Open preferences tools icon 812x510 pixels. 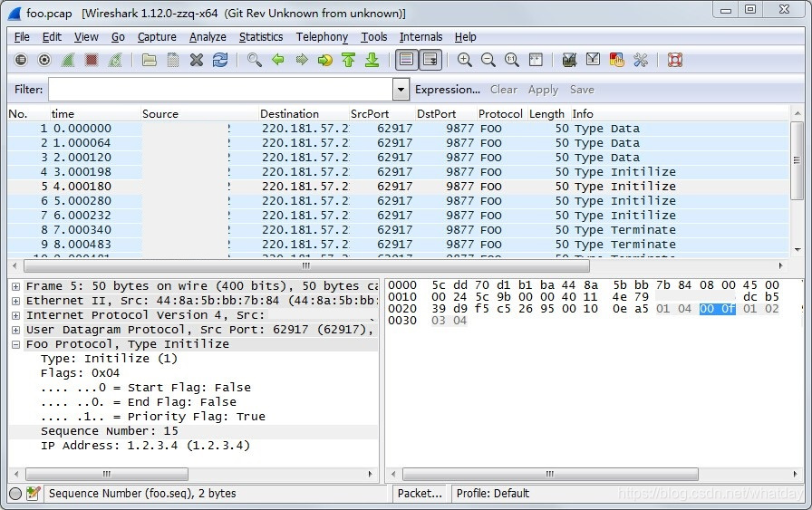point(641,60)
